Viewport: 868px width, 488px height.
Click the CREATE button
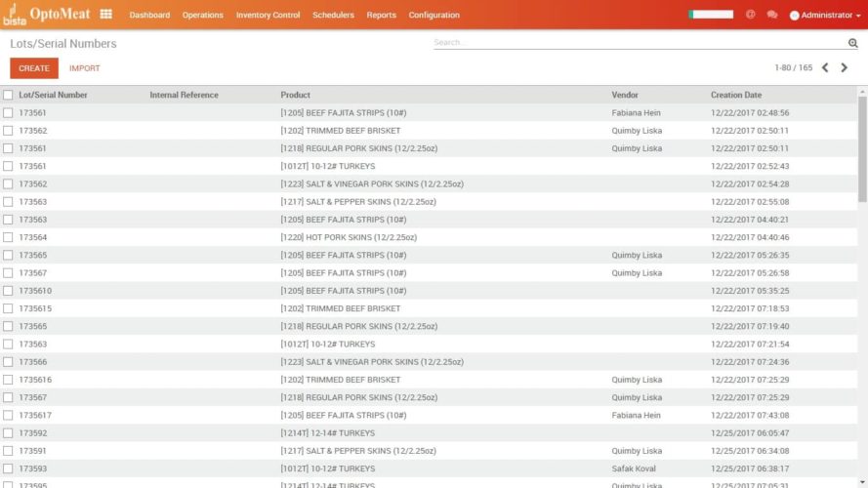click(x=34, y=68)
